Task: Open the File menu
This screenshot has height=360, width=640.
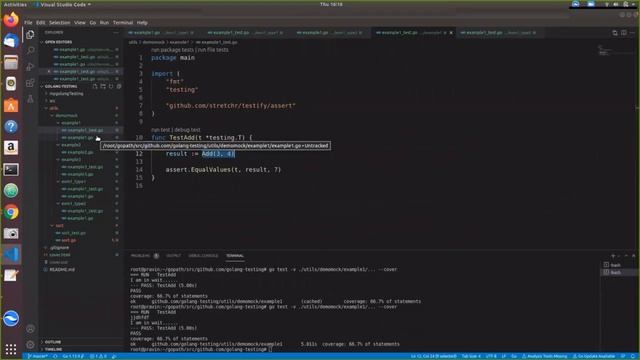Action: 28,22
